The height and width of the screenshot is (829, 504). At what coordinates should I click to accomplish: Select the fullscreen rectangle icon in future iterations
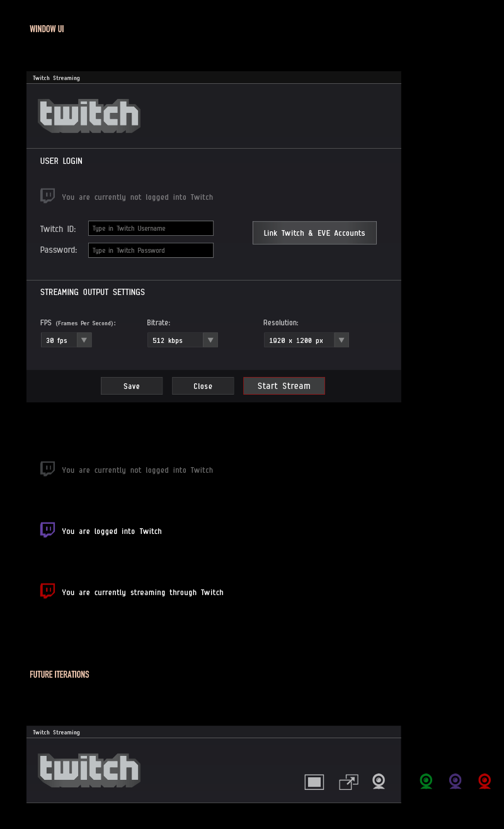(x=314, y=782)
